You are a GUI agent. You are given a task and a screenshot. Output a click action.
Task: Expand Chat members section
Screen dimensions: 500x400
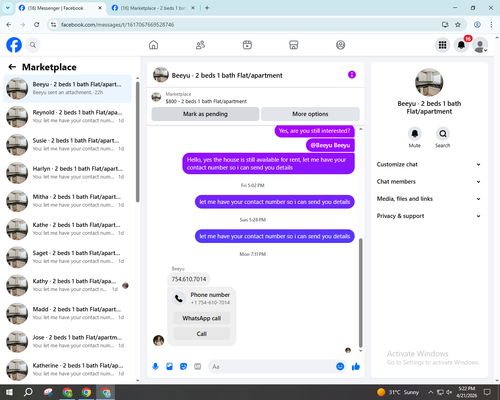coord(429,182)
